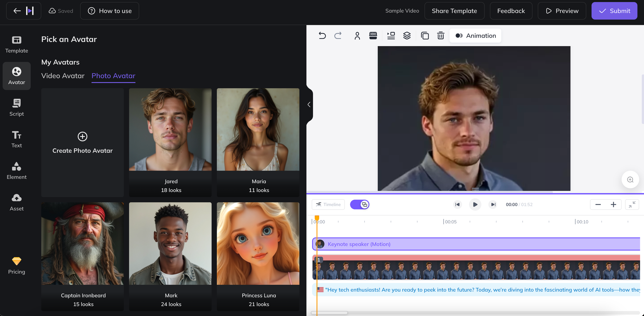Open the layers ordering icon
The height and width of the screenshot is (316, 644).
pos(407,35)
